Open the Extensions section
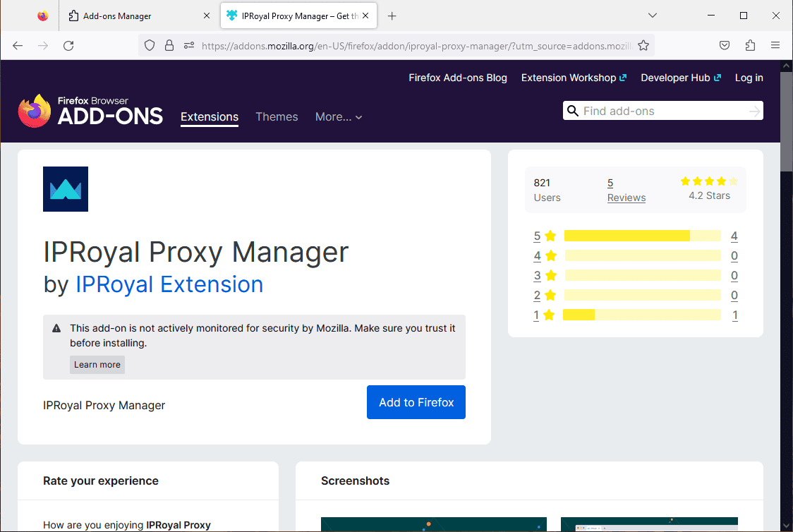Image resolution: width=793 pixels, height=532 pixels. [210, 117]
